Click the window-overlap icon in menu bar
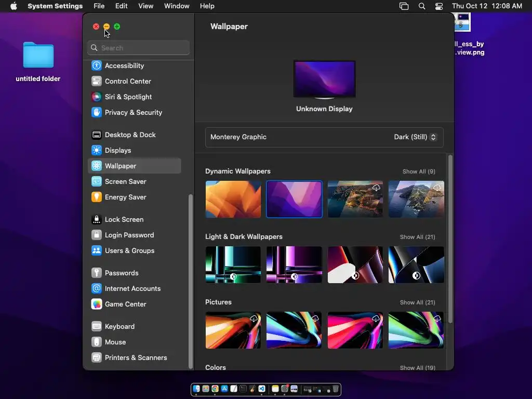This screenshot has width=532, height=399. coord(404,6)
